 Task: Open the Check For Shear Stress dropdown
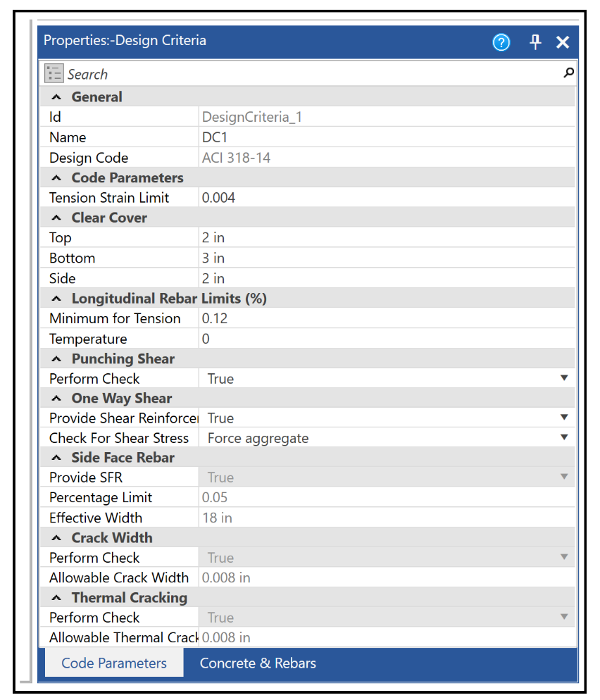click(564, 437)
